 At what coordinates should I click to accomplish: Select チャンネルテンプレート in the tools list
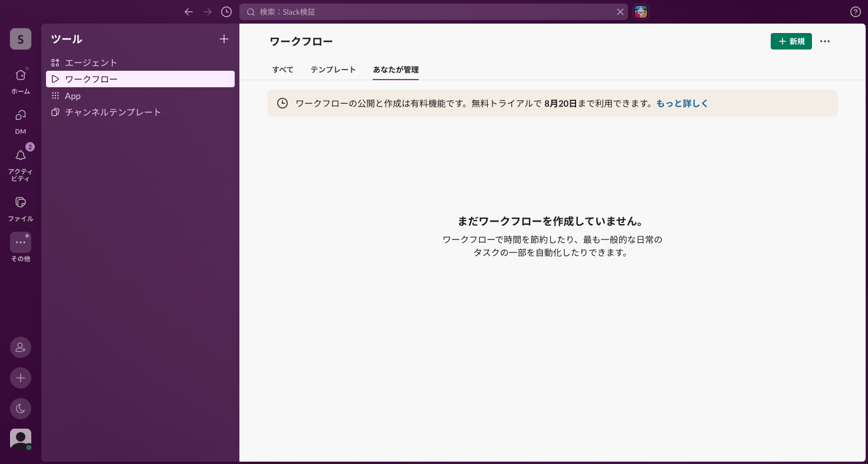coord(140,112)
